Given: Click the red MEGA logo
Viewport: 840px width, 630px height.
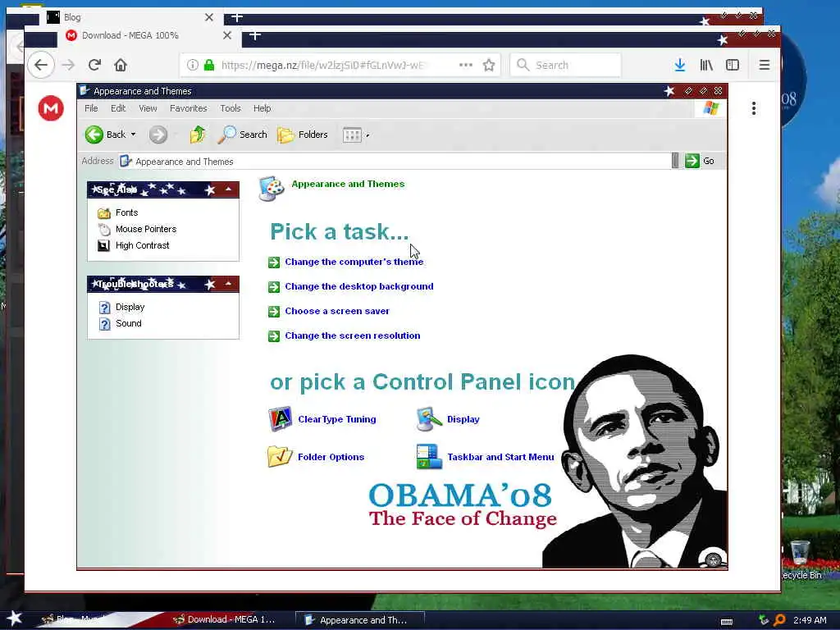Looking at the screenshot, I should click(51, 108).
